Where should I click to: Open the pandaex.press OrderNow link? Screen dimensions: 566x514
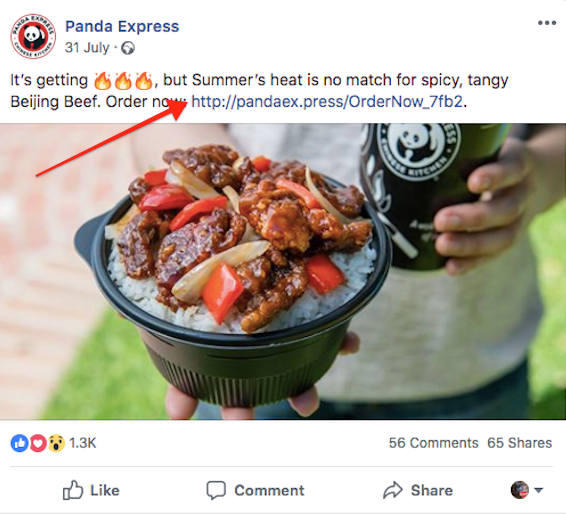pyautogui.click(x=327, y=102)
